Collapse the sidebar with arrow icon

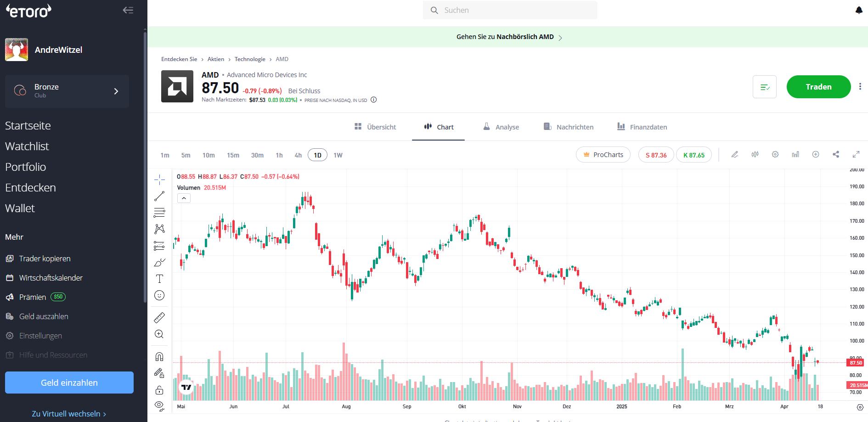click(x=128, y=10)
